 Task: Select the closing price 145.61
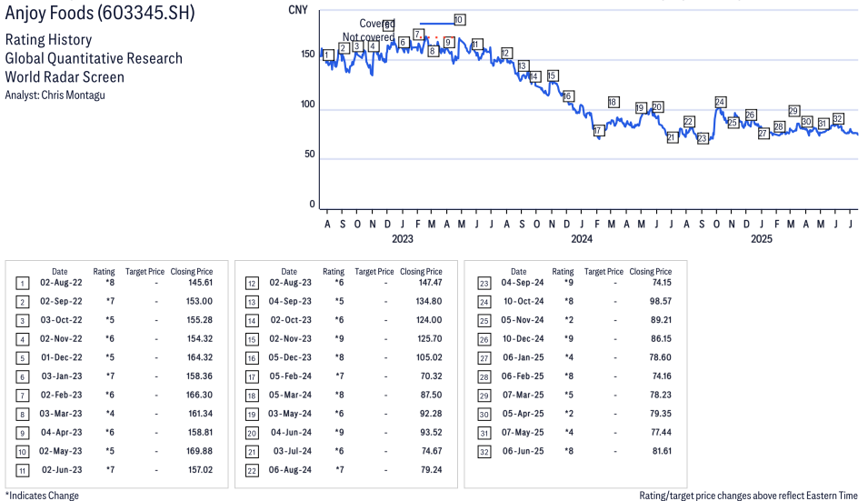(x=200, y=283)
